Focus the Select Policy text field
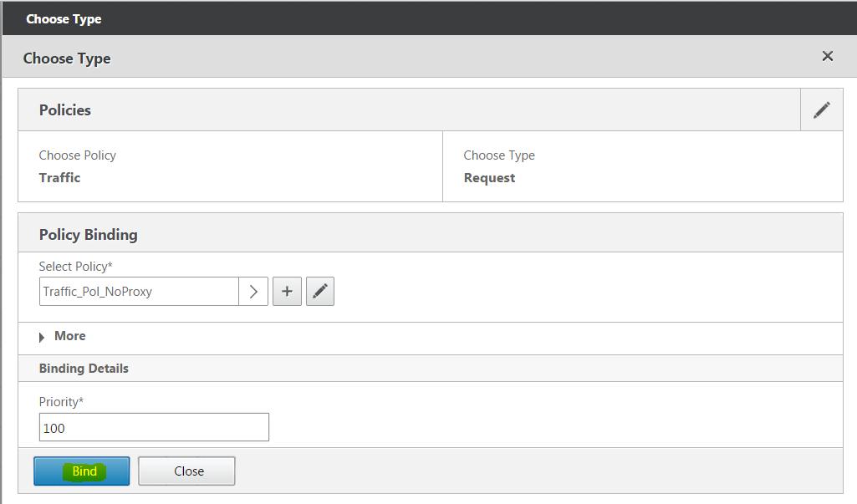This screenshot has width=857, height=504. point(139,292)
